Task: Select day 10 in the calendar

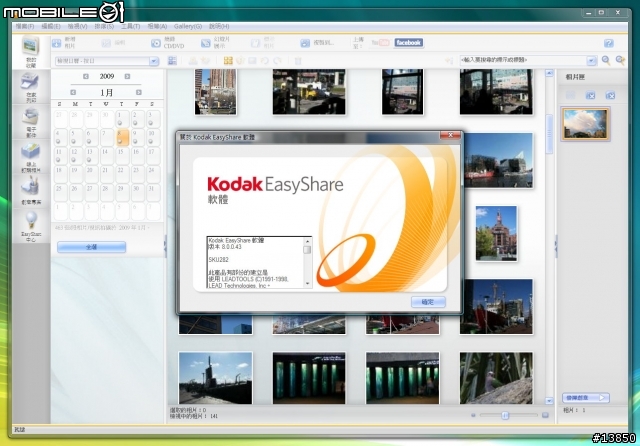Action: 153,138
